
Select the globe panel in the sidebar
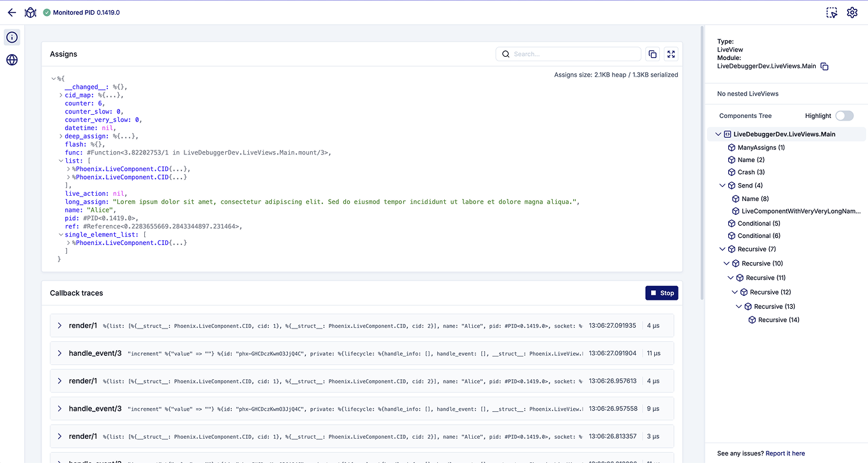tap(11, 59)
